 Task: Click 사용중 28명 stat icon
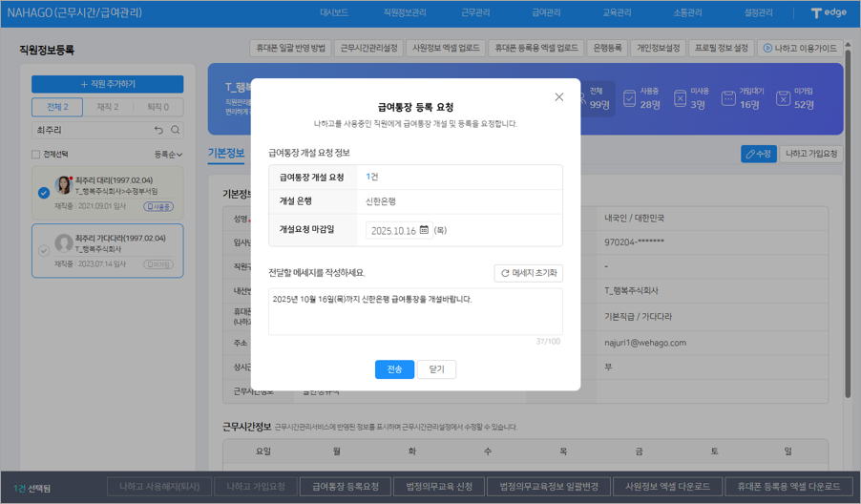[x=630, y=99]
